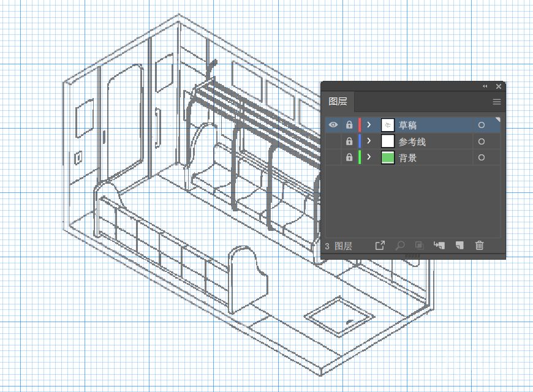This screenshot has height=392, width=533.
Task: Click the blue color bar of 参考线 layer
Action: coord(360,141)
